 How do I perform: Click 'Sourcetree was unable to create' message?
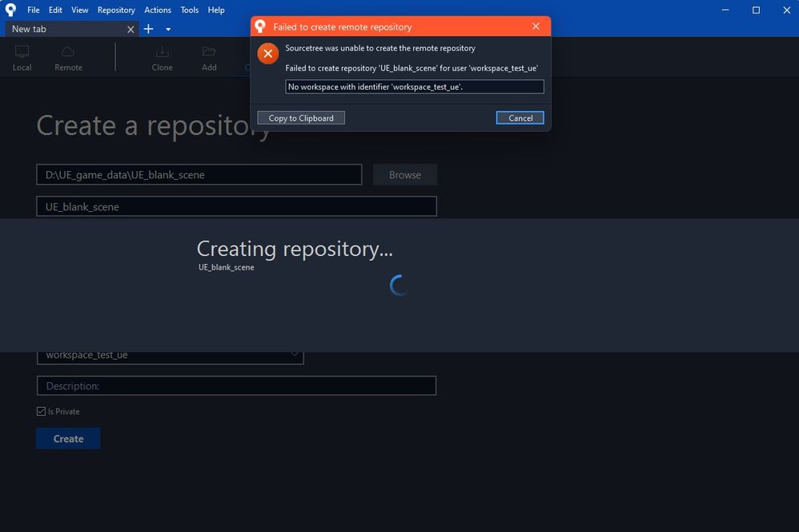tap(380, 48)
